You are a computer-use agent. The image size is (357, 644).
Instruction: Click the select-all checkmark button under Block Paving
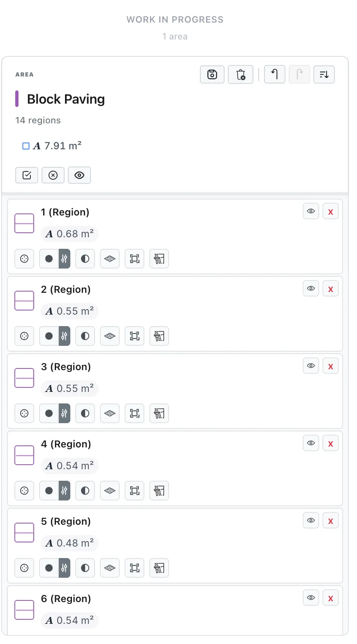tap(27, 175)
